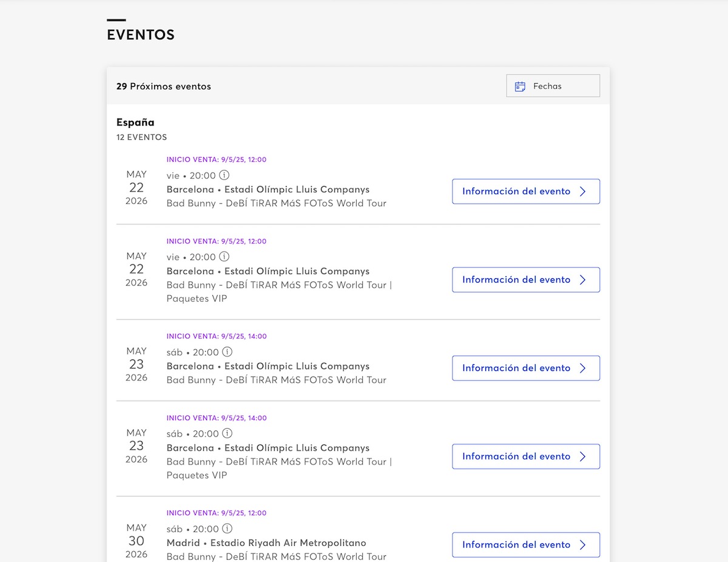The image size is (728, 562).
Task: Open Información del evento for Madrid May 30 show
Action: (526, 544)
